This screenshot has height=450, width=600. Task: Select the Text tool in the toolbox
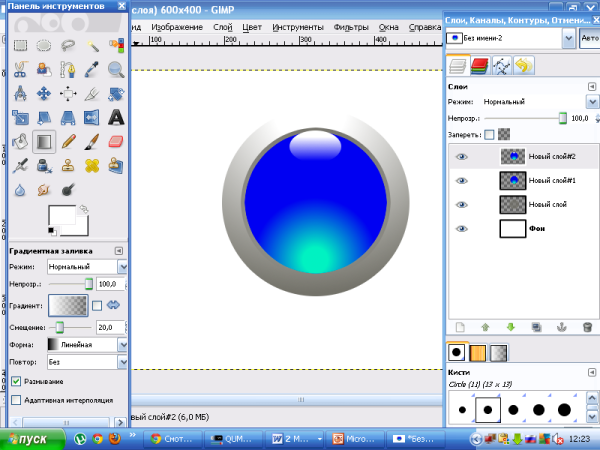click(116, 118)
